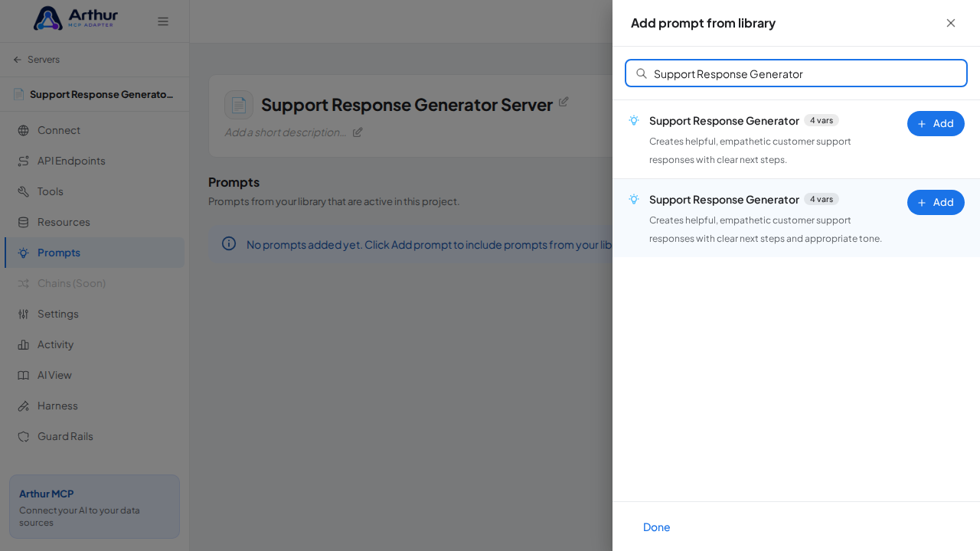
Task: Click the lightbulb icon of the second prompt result
Action: [x=634, y=199]
